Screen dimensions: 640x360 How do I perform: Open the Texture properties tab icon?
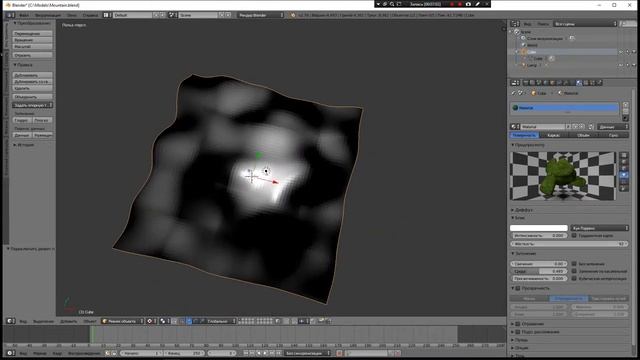(586, 82)
